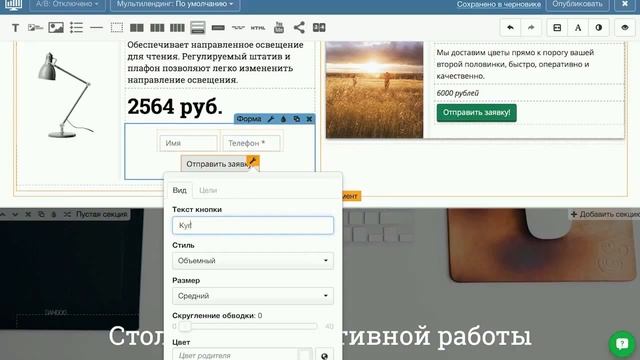Switch to the Вид tab
640x360 pixels.
point(179,190)
